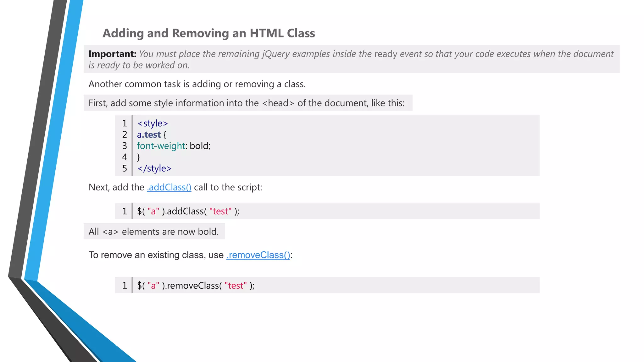Screen dimensions: 644x362
Task: Click the 'a.test {' code line
Action: [152, 134]
